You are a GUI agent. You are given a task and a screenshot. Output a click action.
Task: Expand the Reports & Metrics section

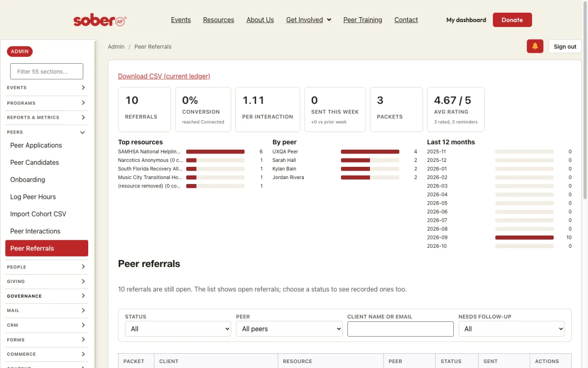47,117
